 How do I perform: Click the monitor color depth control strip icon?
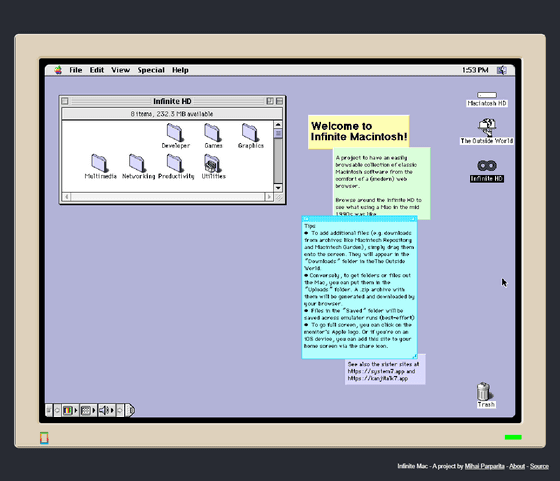[x=68, y=411]
